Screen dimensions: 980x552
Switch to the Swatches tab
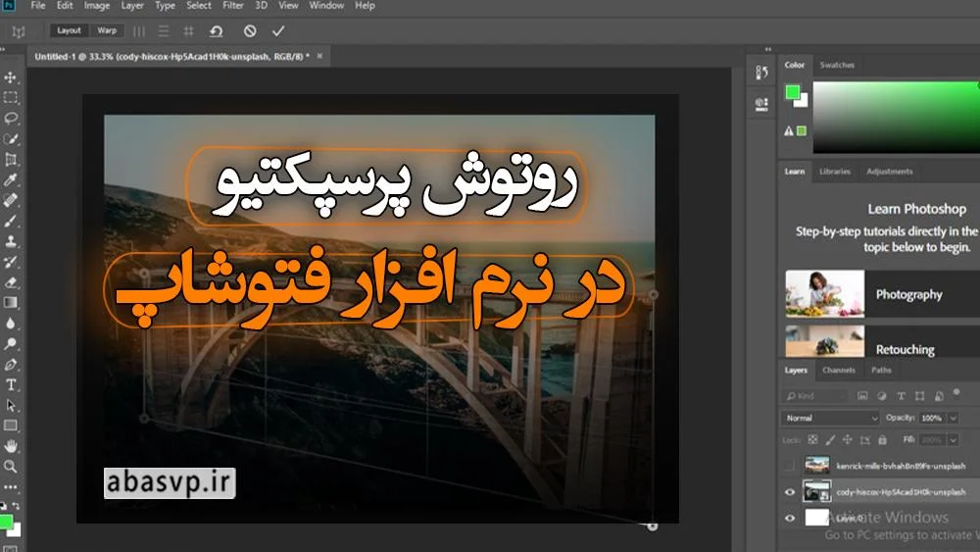click(x=837, y=65)
